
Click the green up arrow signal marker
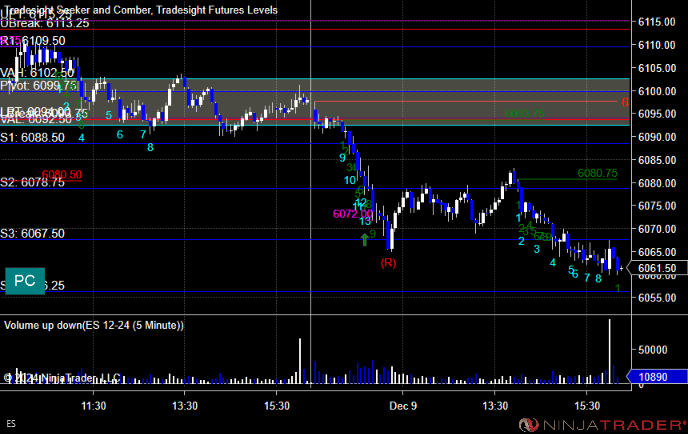tap(365, 240)
